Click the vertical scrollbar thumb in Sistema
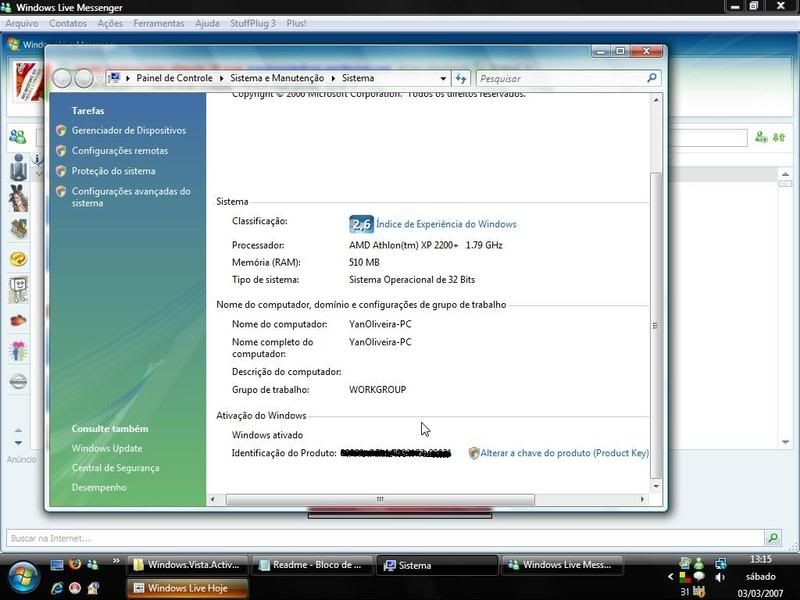 [656, 325]
